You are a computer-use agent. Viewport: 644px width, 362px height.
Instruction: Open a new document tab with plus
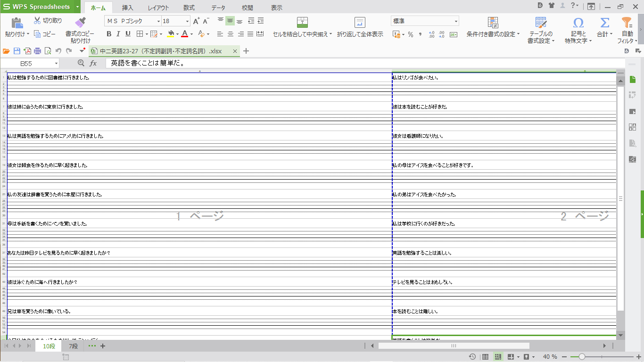click(246, 51)
